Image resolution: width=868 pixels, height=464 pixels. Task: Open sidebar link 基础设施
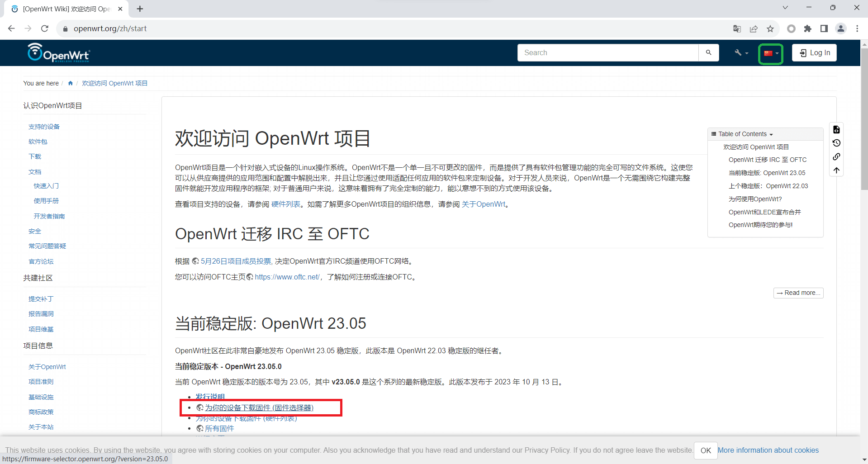click(41, 397)
